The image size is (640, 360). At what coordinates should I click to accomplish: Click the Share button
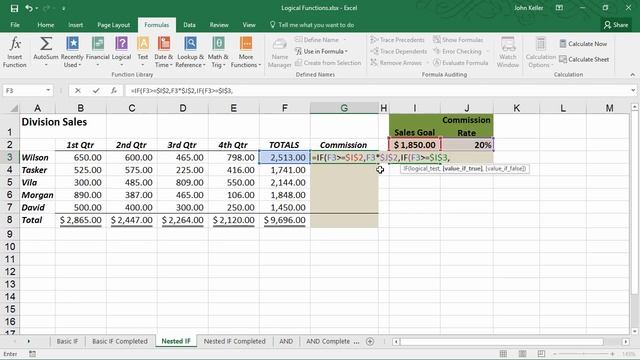[616, 25]
